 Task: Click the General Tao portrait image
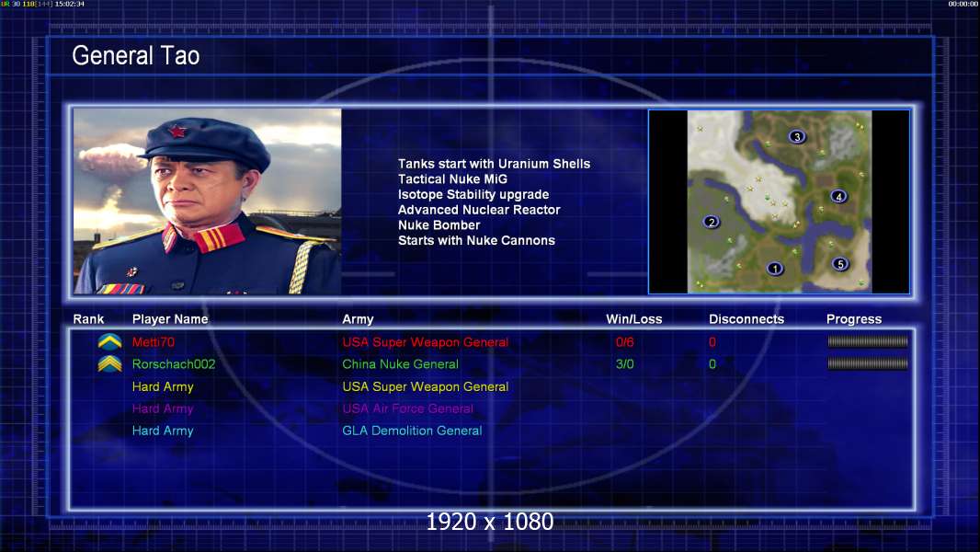point(208,201)
